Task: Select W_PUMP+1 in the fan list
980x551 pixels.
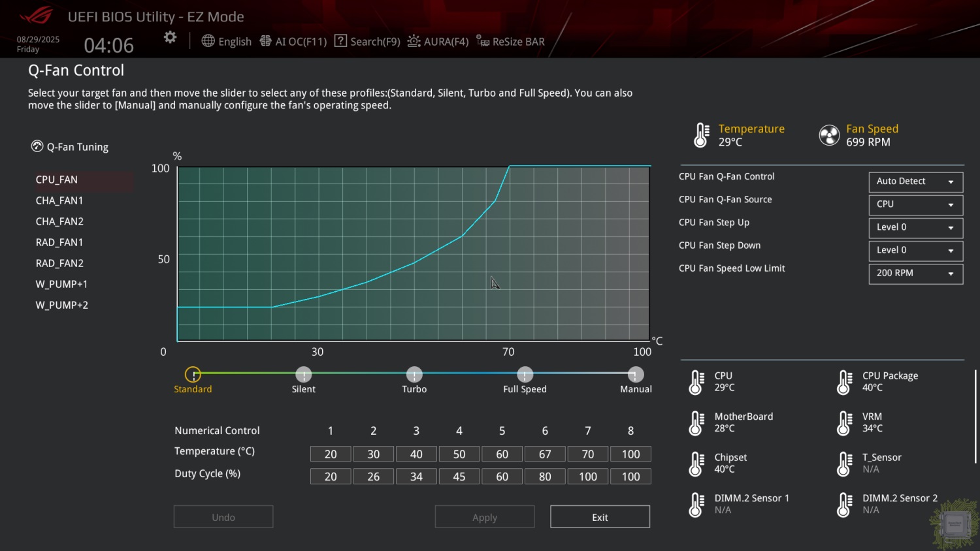Action: [x=61, y=284]
